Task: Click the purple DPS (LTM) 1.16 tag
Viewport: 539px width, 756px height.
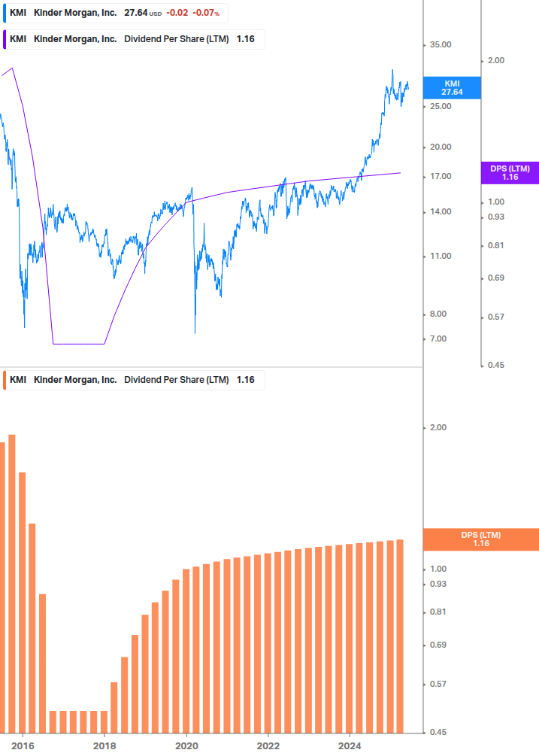Action: coord(510,172)
